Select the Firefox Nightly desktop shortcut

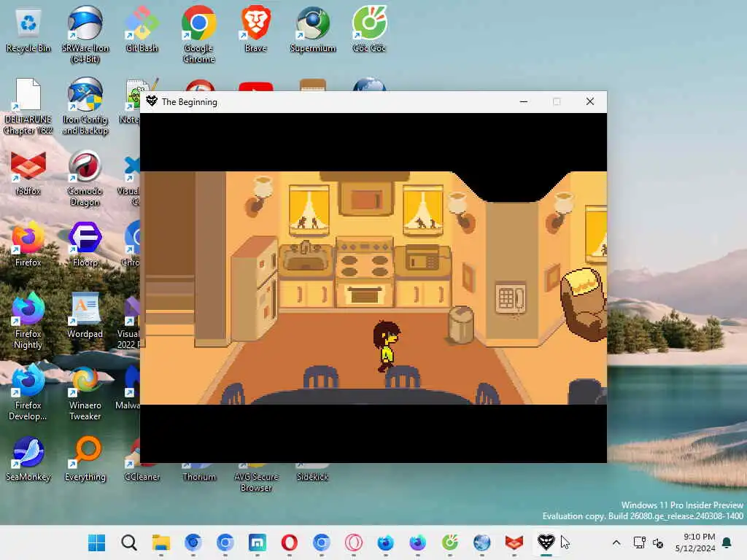[x=28, y=321]
